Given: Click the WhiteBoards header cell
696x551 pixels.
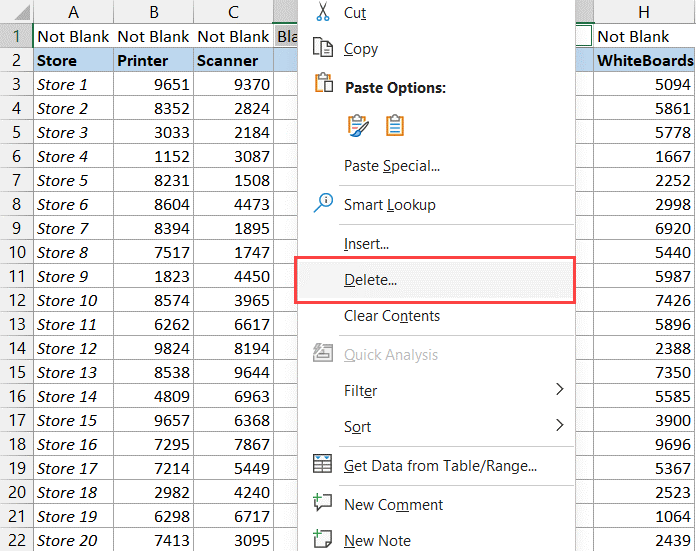Looking at the screenshot, I should [645, 60].
